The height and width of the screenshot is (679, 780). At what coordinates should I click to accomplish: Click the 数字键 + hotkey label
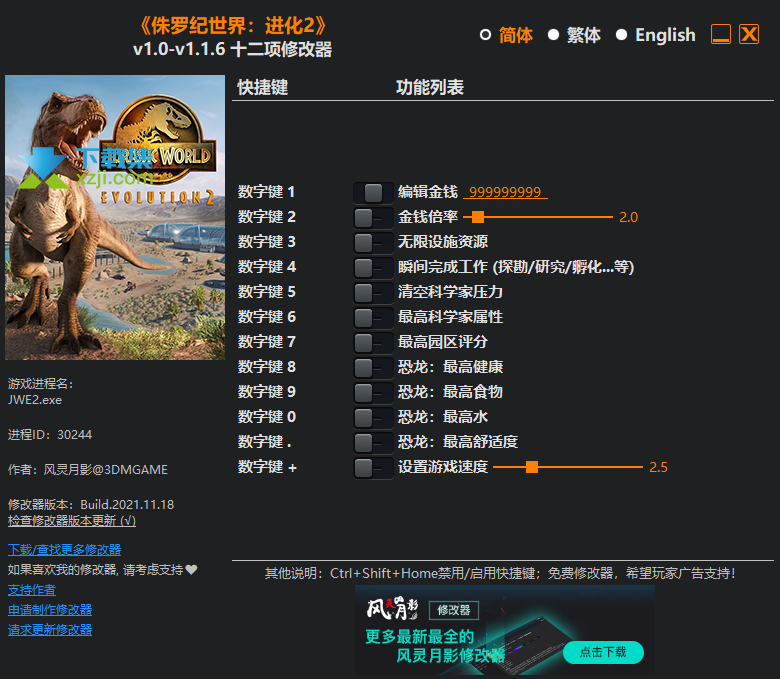(x=267, y=467)
